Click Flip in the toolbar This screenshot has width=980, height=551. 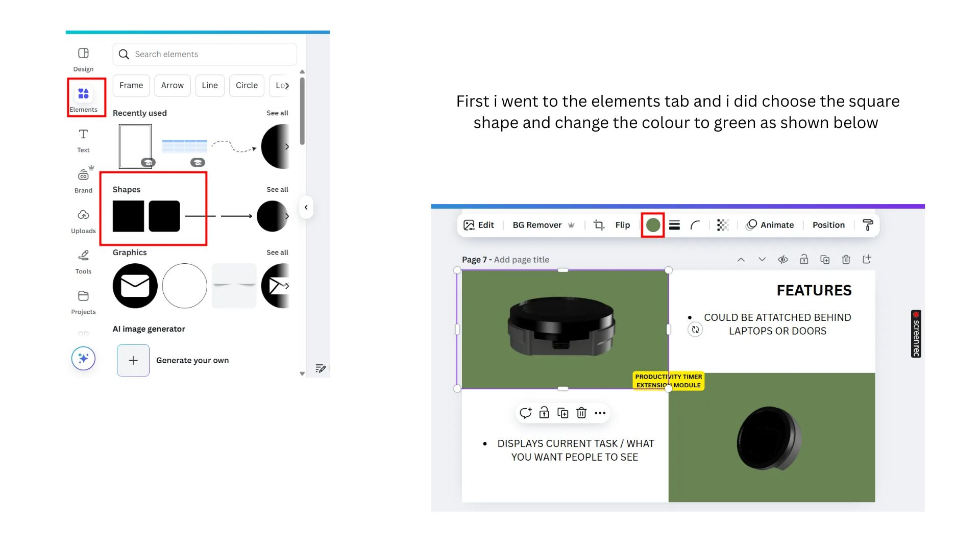coord(623,225)
